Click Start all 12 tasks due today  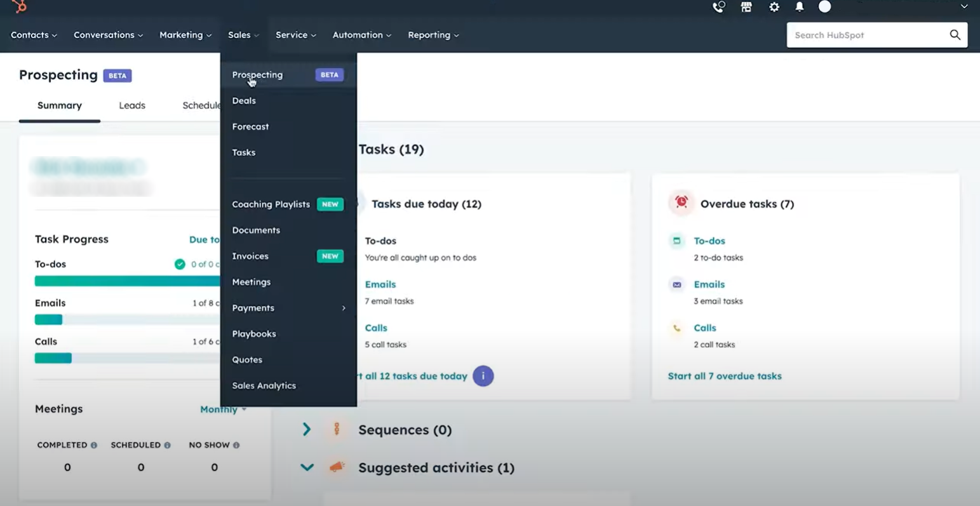point(412,376)
